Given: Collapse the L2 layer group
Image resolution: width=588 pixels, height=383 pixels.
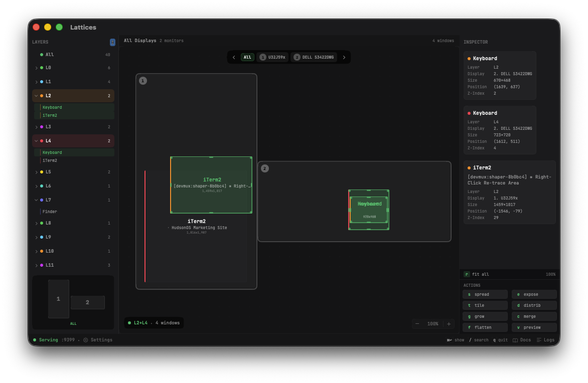Looking at the screenshot, I should coord(36,96).
